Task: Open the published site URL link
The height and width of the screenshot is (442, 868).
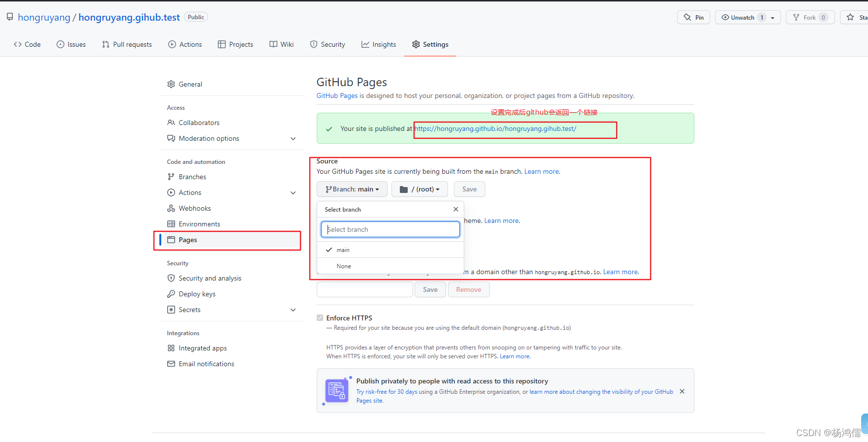Action: 495,128
